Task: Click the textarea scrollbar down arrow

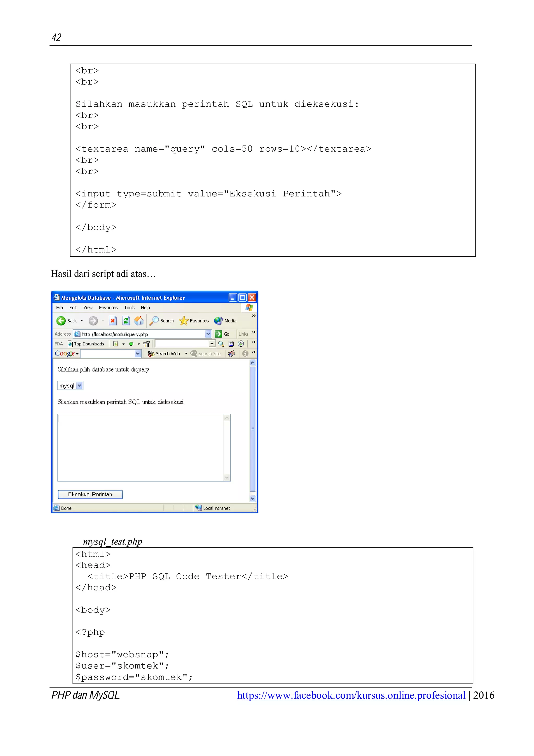Action: coord(227,477)
